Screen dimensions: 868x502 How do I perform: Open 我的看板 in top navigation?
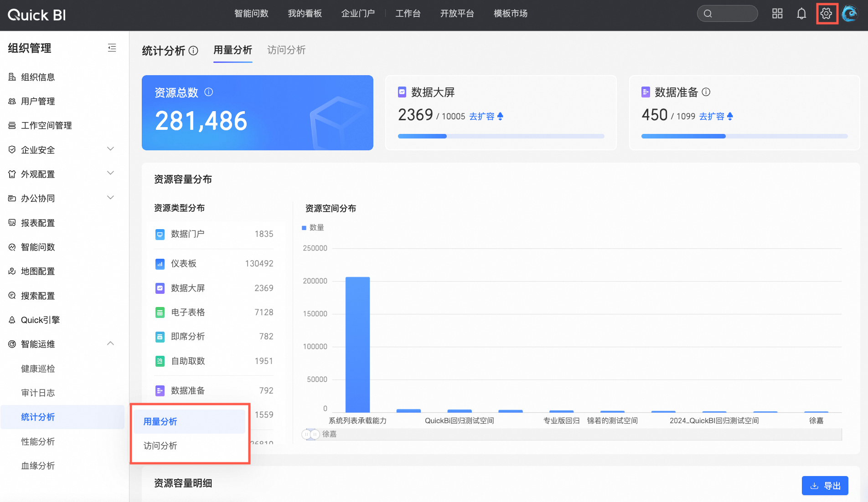305,14
